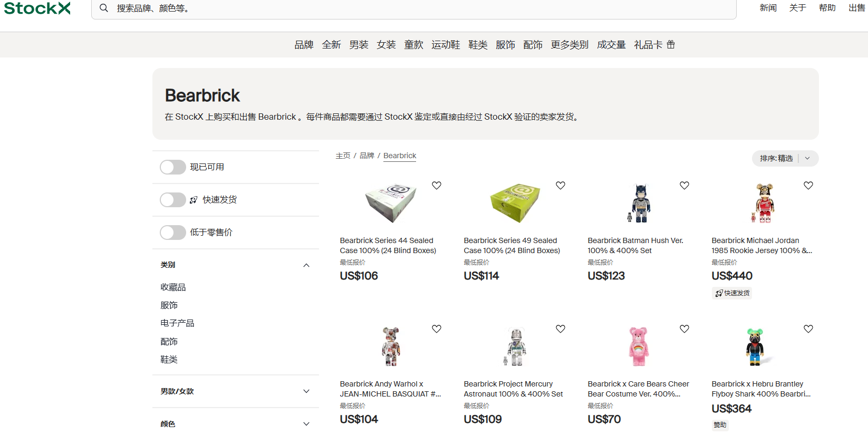Click the StockX logo
868x435 pixels.
(37, 8)
